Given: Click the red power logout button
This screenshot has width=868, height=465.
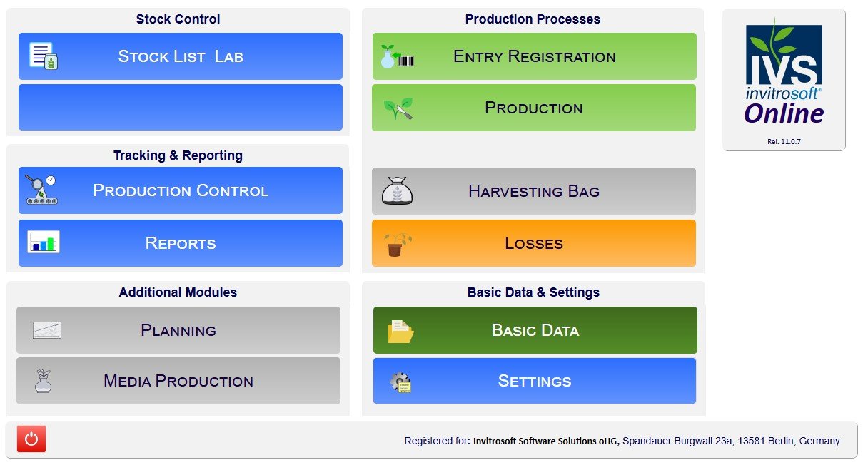Looking at the screenshot, I should [31, 439].
